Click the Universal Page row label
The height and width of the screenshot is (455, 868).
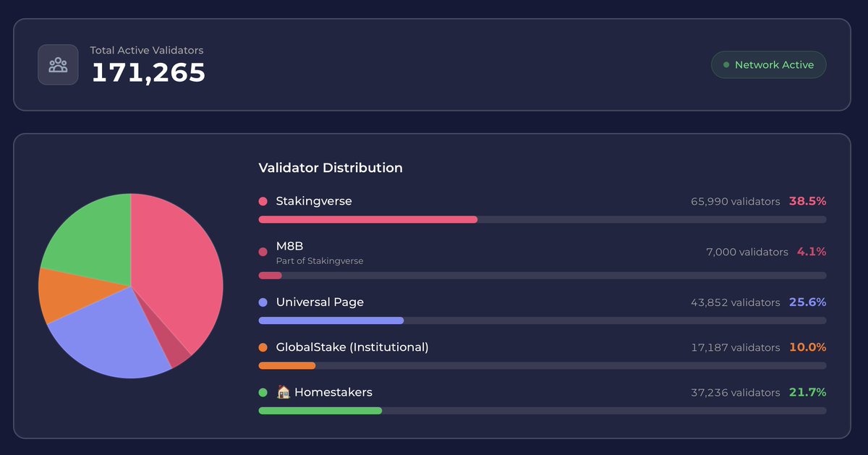[x=320, y=302]
